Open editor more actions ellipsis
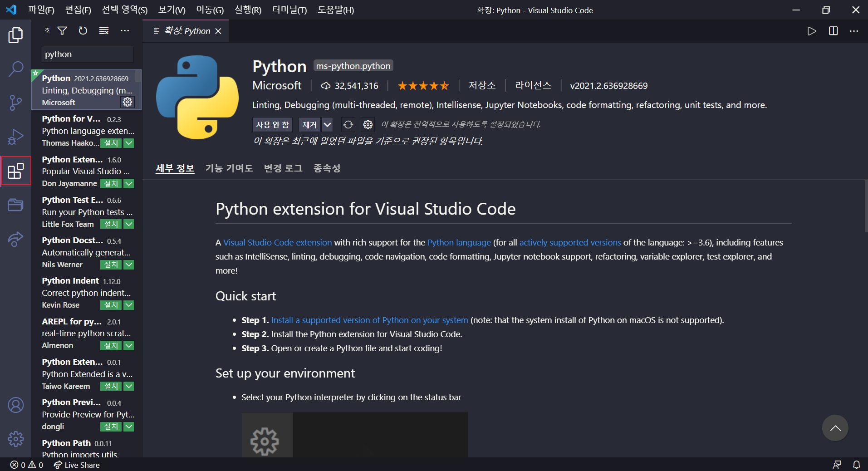 tap(854, 31)
